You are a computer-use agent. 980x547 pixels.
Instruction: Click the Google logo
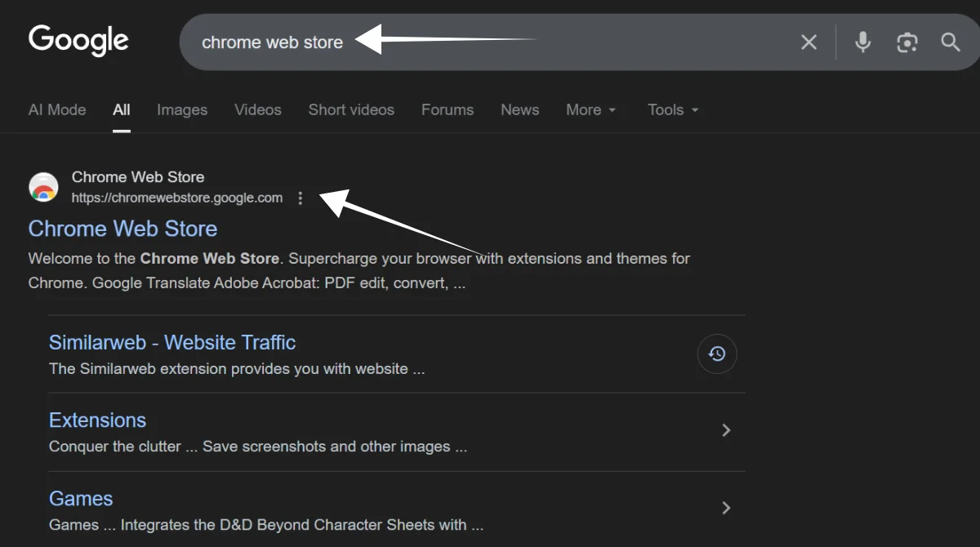click(x=78, y=41)
